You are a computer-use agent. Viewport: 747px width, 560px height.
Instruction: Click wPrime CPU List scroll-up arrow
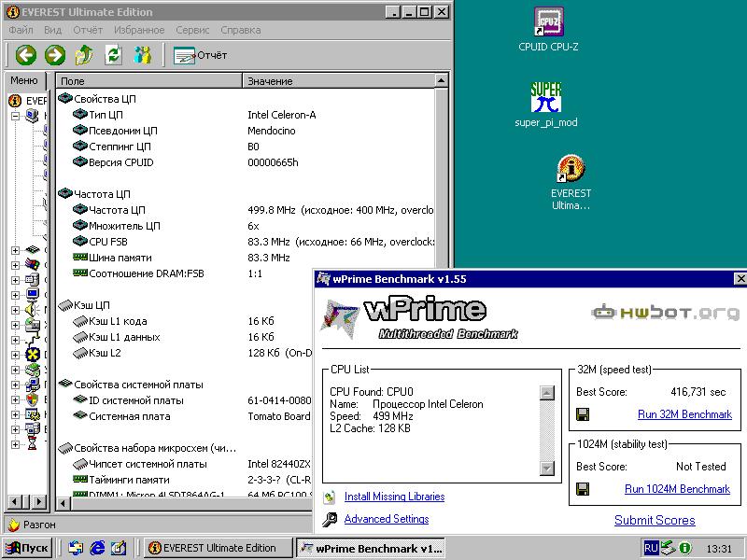(547, 393)
